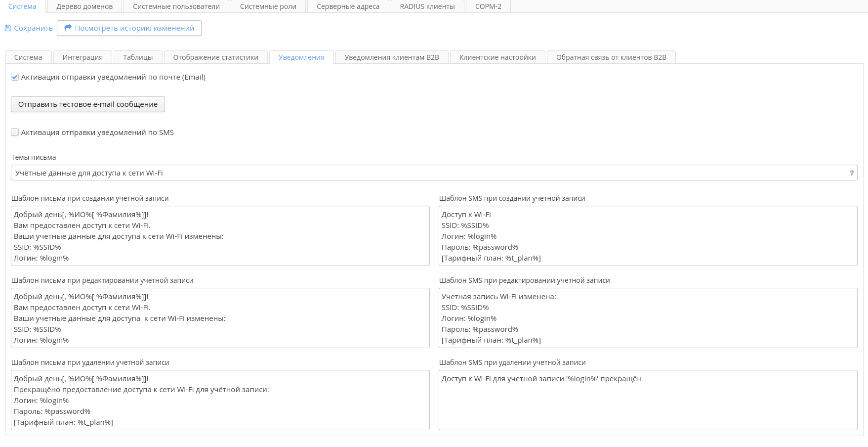Click the floppy disk Save icon

point(8,28)
